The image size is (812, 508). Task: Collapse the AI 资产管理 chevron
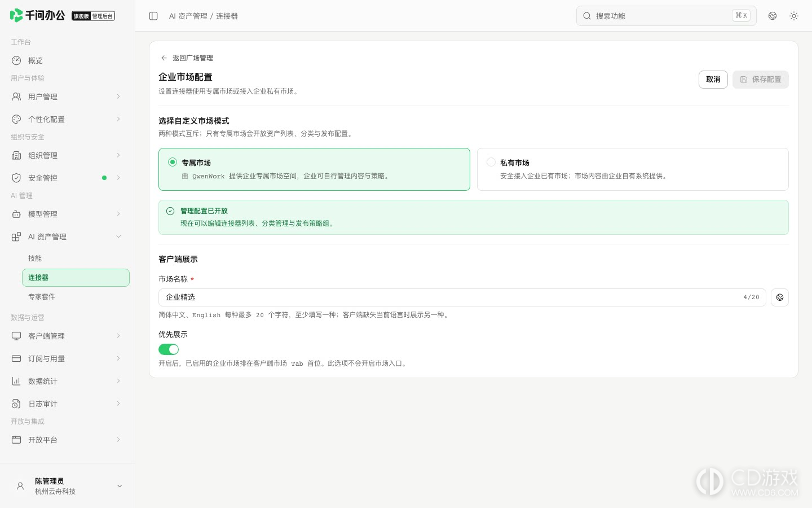coord(118,237)
